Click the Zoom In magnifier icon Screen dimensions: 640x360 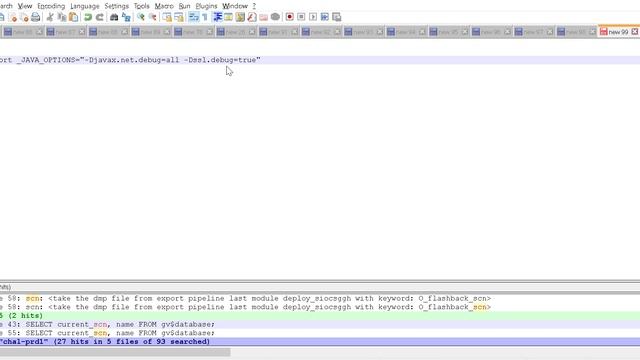(141, 17)
